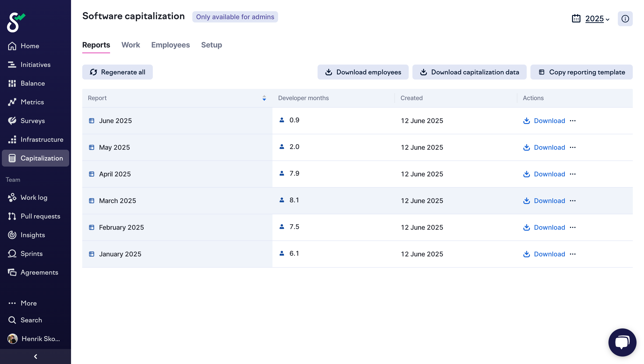The height and width of the screenshot is (364, 644).
Task: Expand the 2025 year dropdown
Action: [x=597, y=19]
